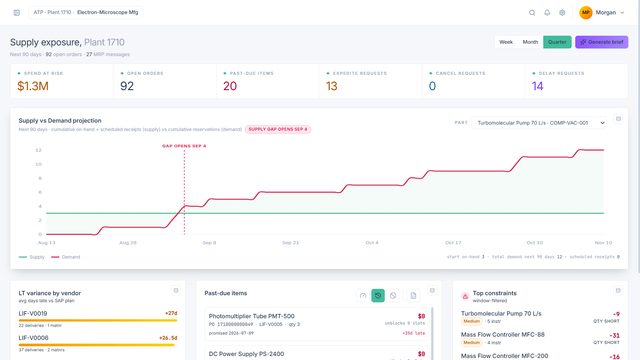
Task: Click the Electron-Microscope Mfg breadcrumb
Action: click(x=107, y=13)
